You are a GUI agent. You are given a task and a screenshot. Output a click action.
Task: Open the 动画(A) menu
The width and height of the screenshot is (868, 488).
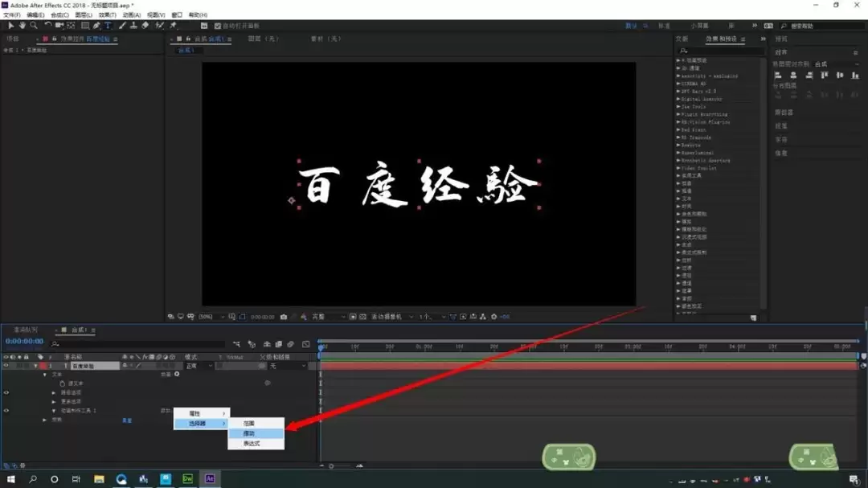pyautogui.click(x=132, y=15)
